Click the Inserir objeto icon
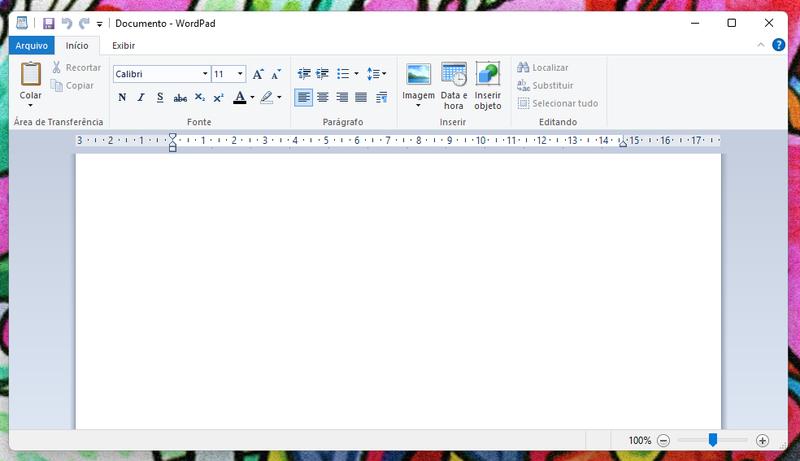 tap(488, 86)
